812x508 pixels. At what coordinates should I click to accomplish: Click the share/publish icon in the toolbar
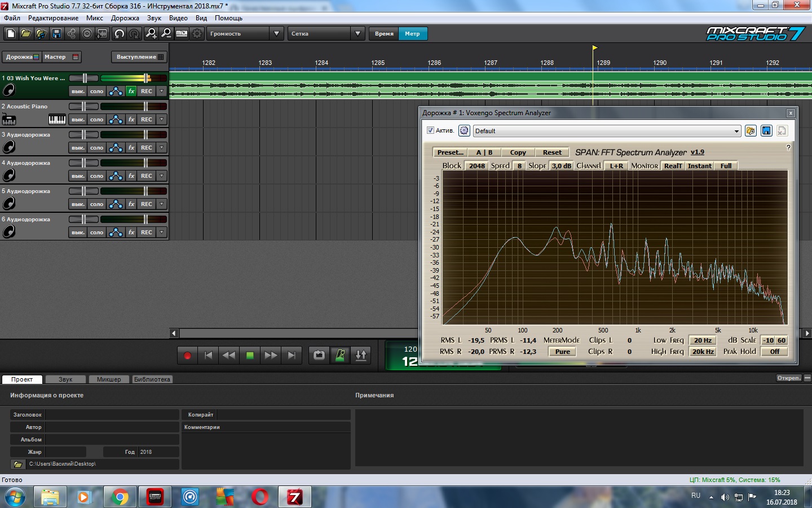pos(72,34)
